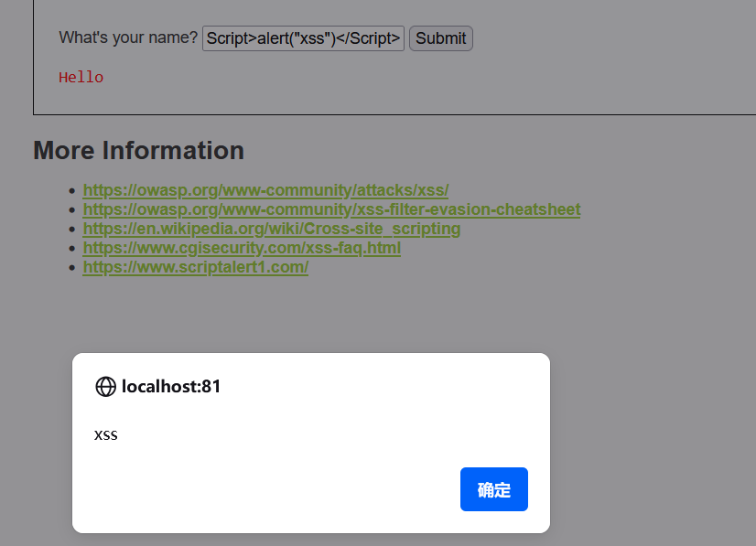Click the localhost:81 dialog title
756x546 pixels.
click(x=170, y=387)
